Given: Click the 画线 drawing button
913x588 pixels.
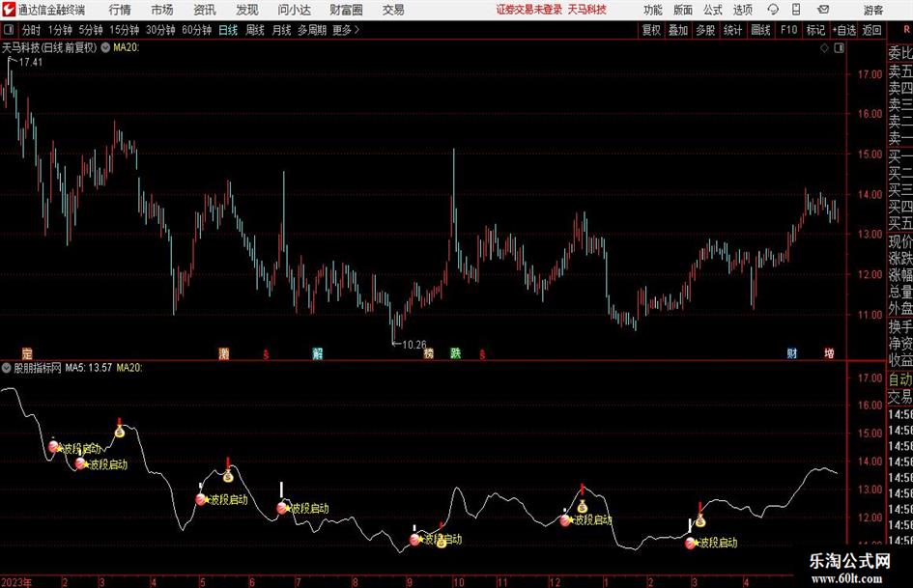Looking at the screenshot, I should point(760,30).
